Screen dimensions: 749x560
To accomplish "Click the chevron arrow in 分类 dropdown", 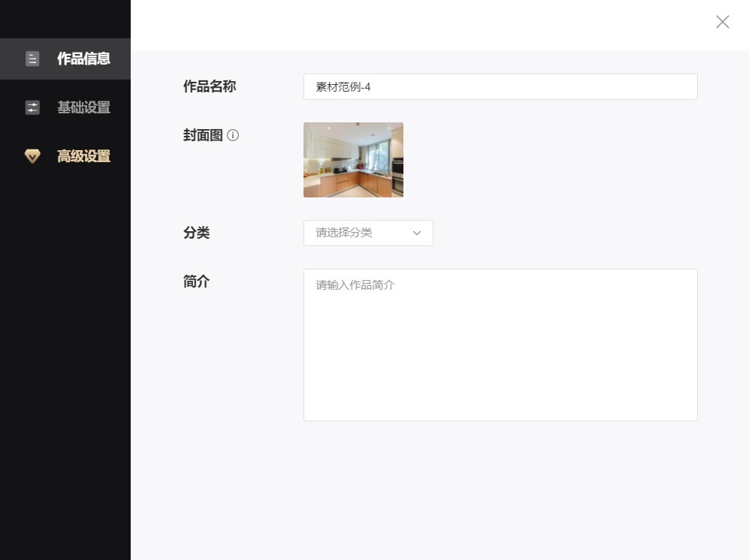I will (x=416, y=233).
